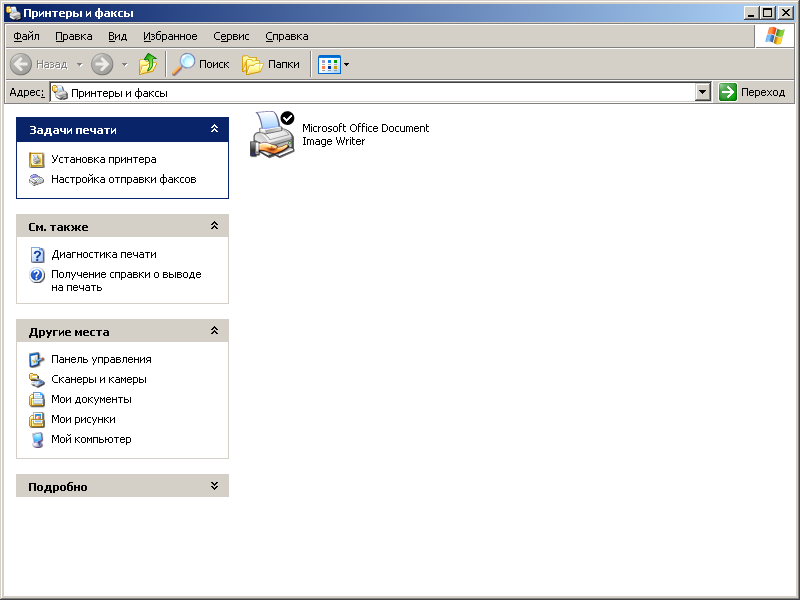Screen dimensions: 800x600
Task: Click the fax setup icon
Action: point(36,180)
